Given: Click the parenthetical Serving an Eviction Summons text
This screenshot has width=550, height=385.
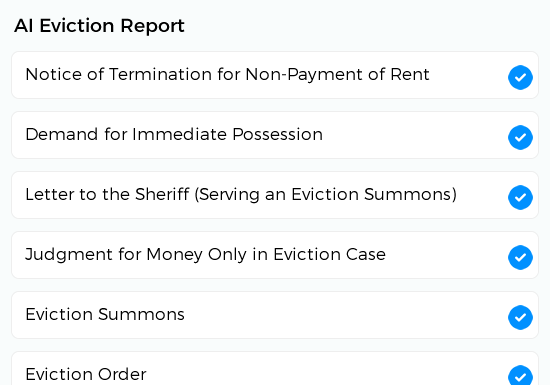Looking at the screenshot, I should coord(326,195).
